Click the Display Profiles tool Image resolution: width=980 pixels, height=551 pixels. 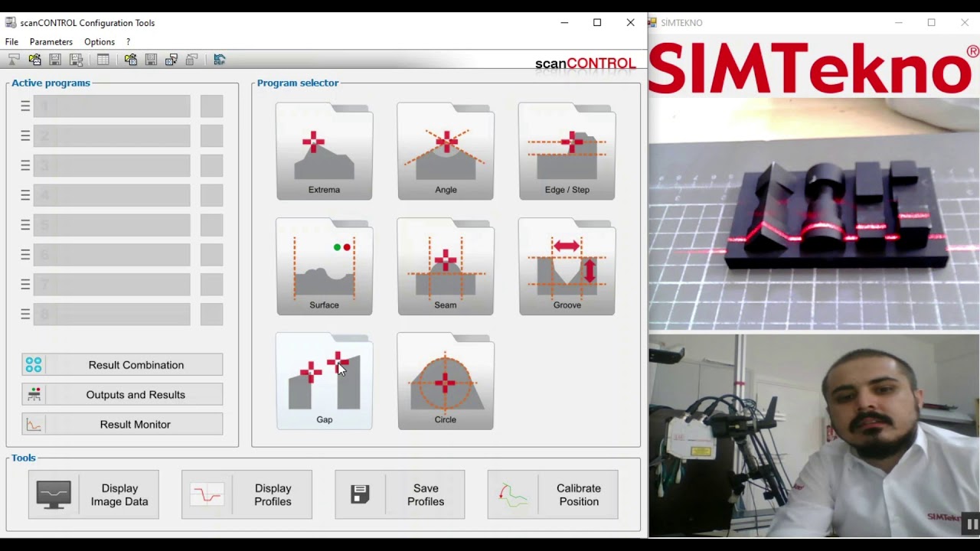tap(247, 495)
